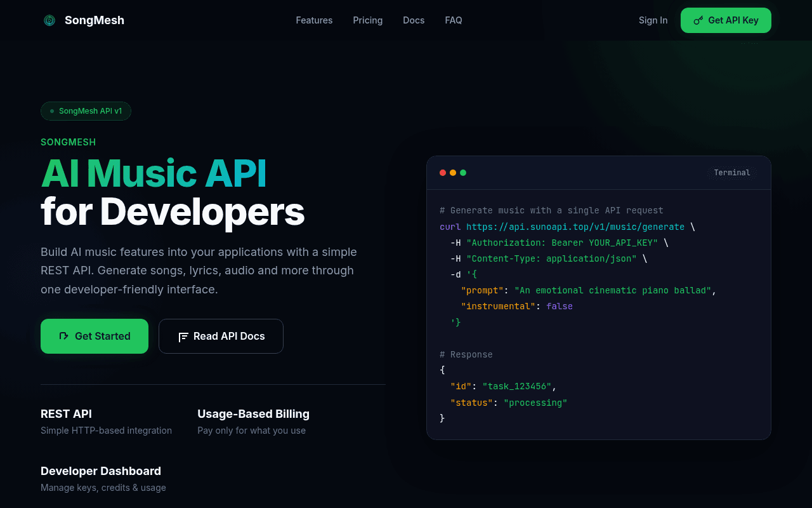Click the green SONGMESH label above headline
Image resolution: width=812 pixels, height=508 pixels.
tap(69, 142)
